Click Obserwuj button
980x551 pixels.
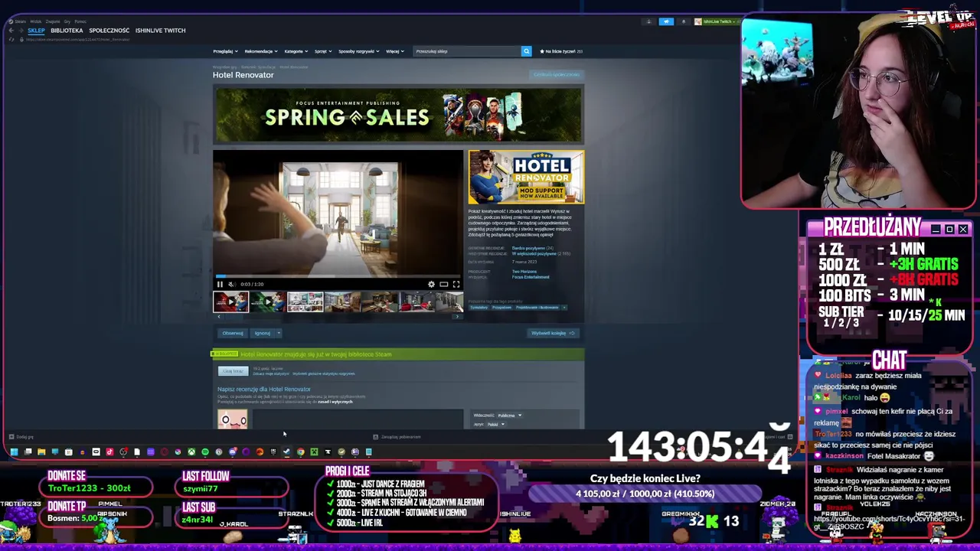(232, 333)
